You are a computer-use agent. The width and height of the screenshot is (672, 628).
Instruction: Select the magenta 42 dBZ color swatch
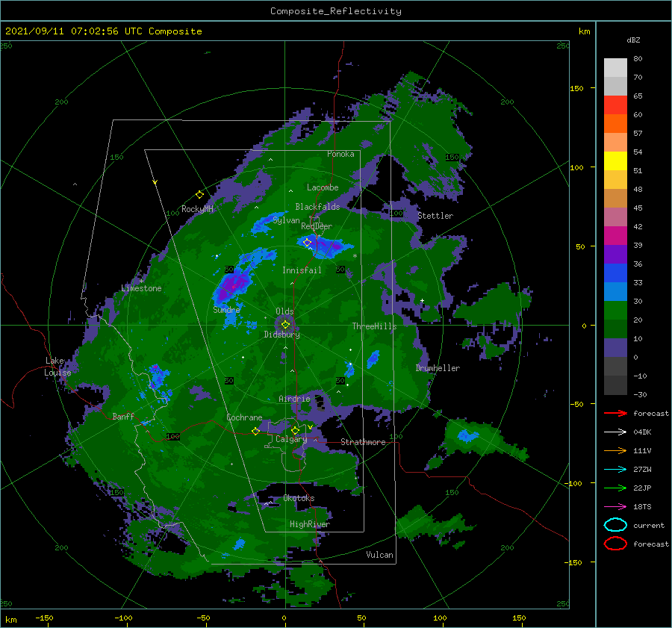[615, 235]
